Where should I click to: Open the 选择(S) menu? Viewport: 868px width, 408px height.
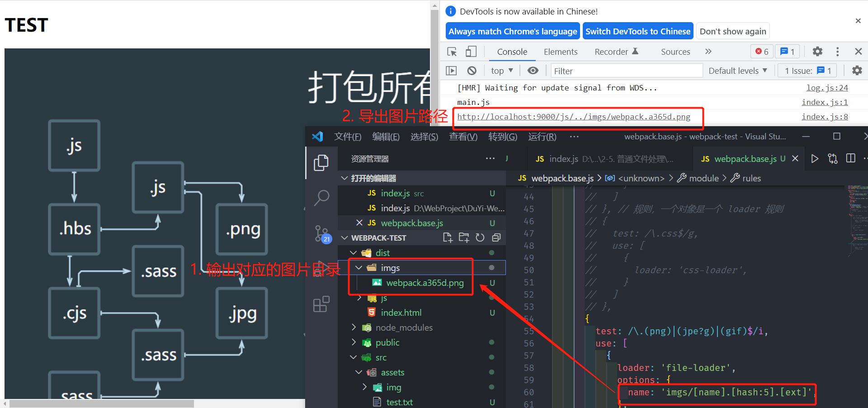424,137
